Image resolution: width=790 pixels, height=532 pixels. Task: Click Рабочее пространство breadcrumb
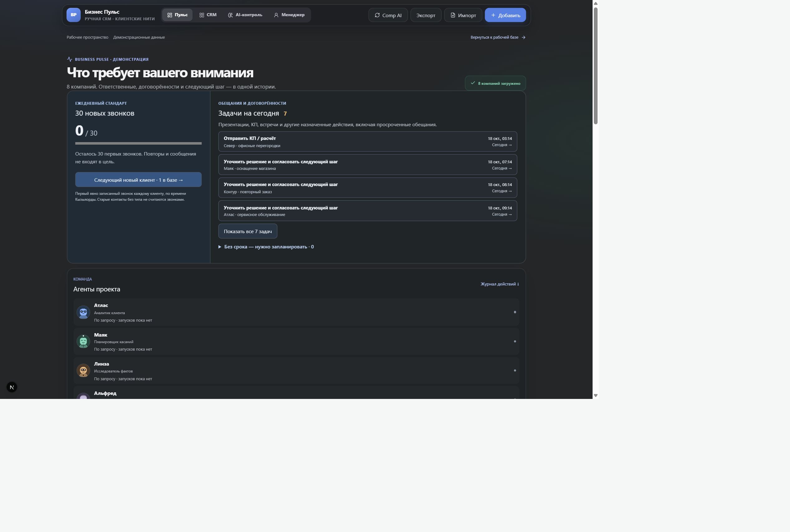(88, 37)
